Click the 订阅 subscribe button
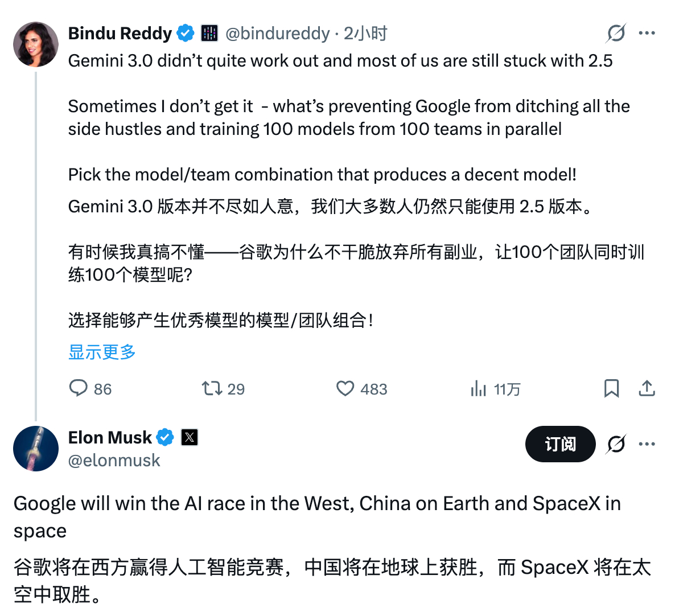675x616 pixels. coord(560,444)
